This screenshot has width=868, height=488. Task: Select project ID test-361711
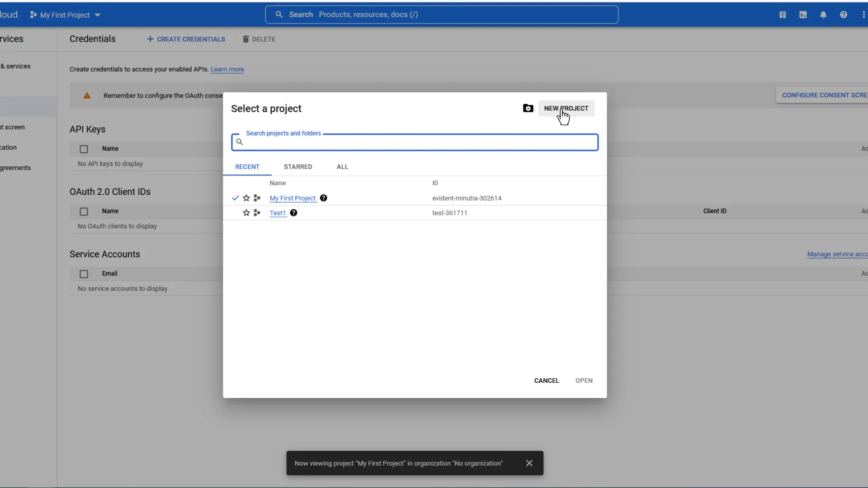[x=449, y=213]
